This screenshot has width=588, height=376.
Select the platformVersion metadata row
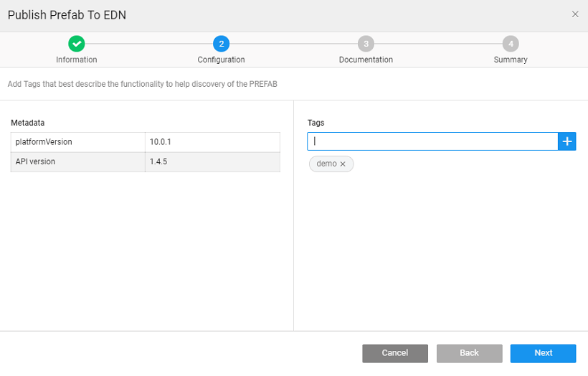tap(77, 142)
